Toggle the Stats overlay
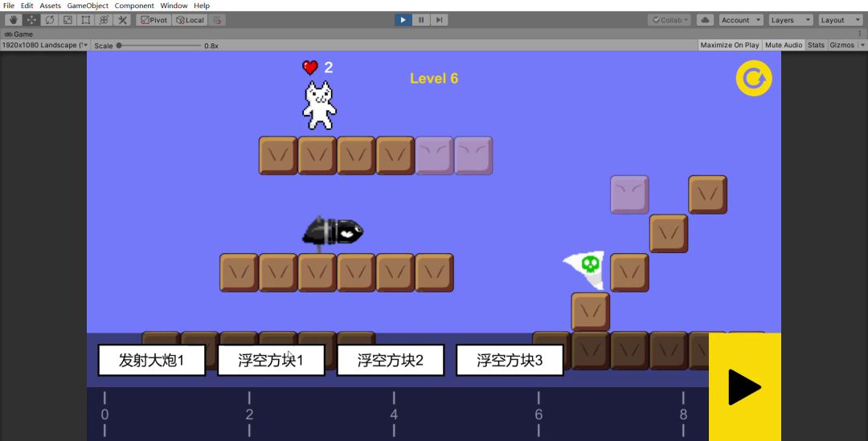This screenshot has height=441, width=868. (816, 45)
